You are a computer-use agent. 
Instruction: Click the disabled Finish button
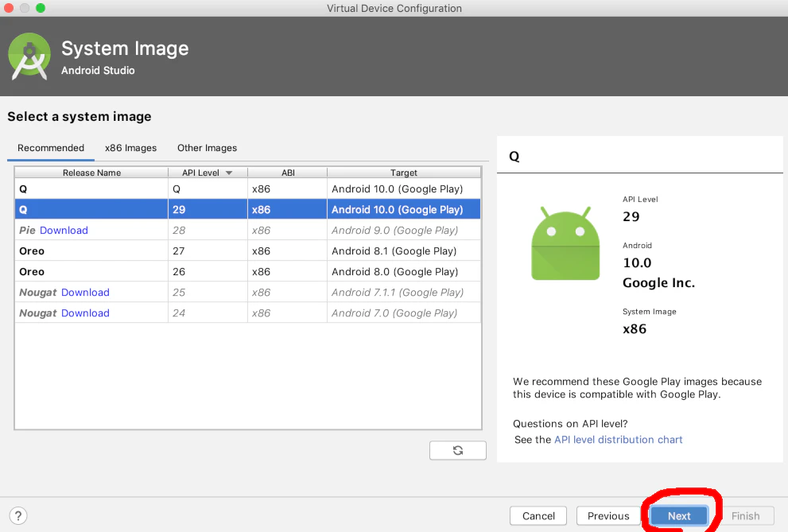tap(745, 516)
